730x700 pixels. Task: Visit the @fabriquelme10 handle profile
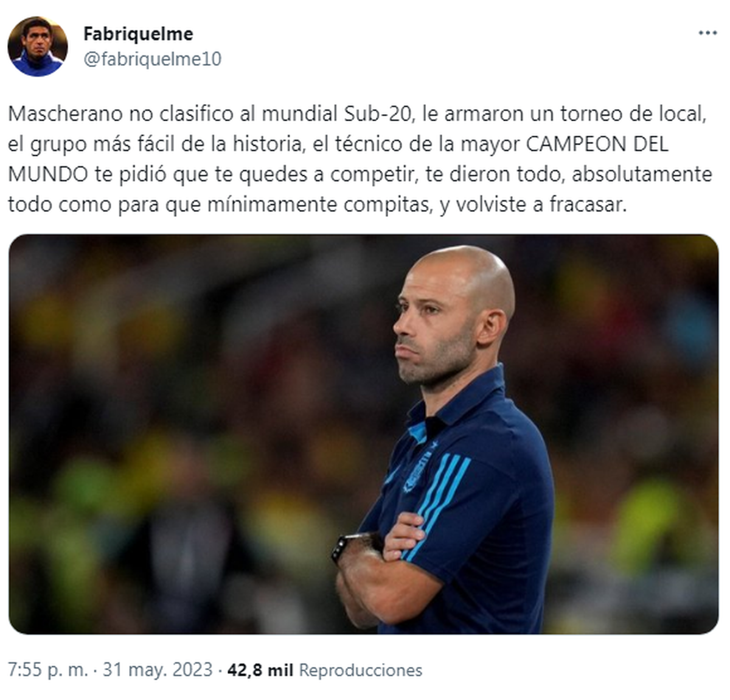[x=152, y=59]
